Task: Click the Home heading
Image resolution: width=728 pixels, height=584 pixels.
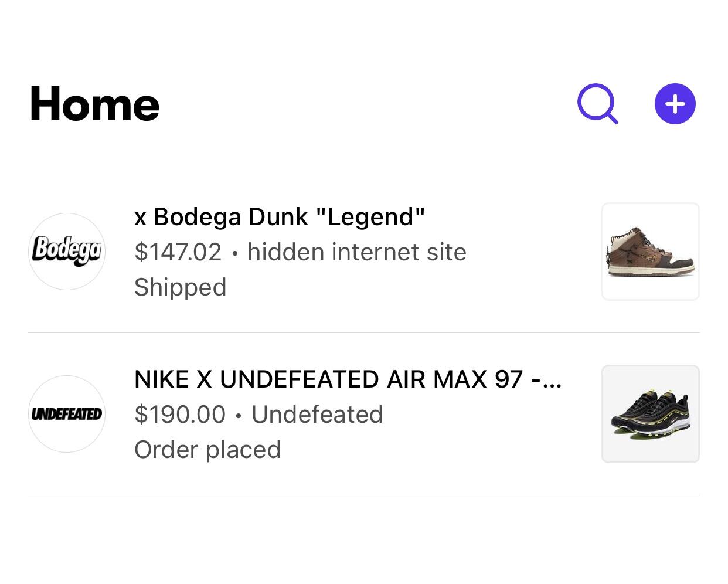Action: (x=94, y=104)
